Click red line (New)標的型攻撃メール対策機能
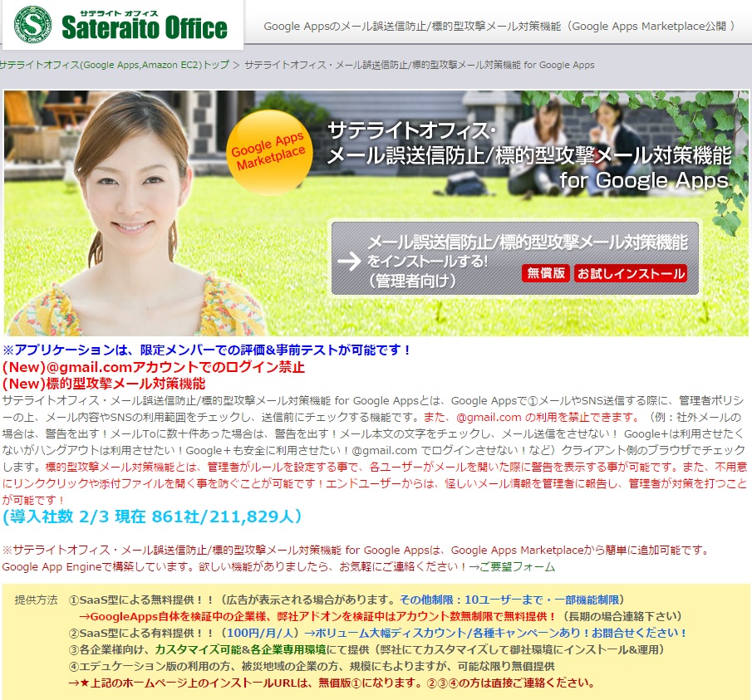The image size is (752, 700). click(x=104, y=384)
